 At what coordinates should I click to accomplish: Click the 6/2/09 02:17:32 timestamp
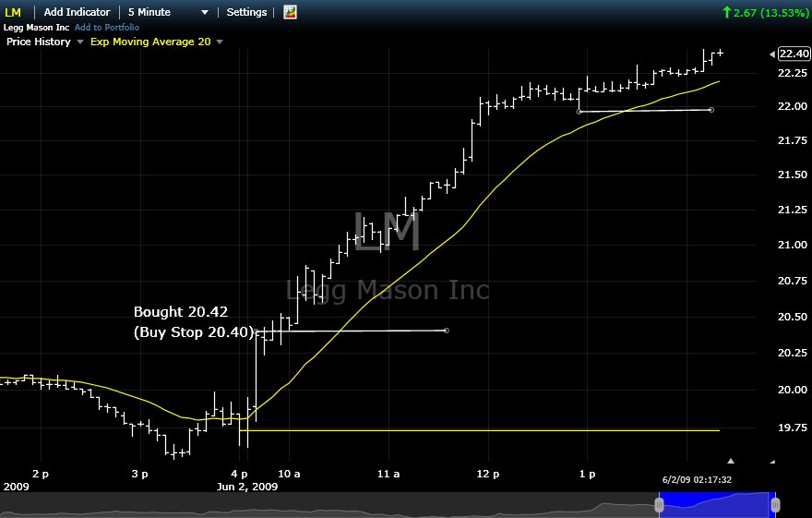point(697,479)
